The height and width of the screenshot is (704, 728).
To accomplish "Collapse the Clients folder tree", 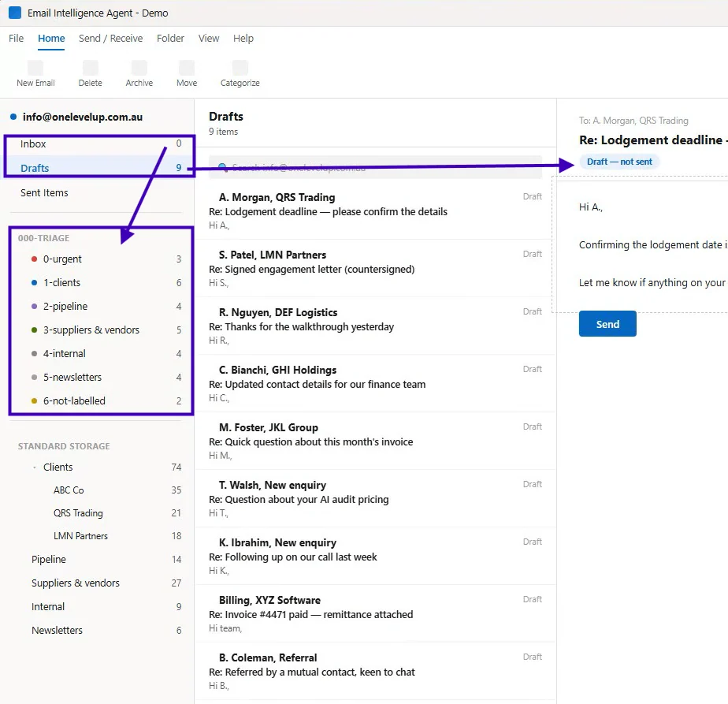I will click(x=35, y=467).
